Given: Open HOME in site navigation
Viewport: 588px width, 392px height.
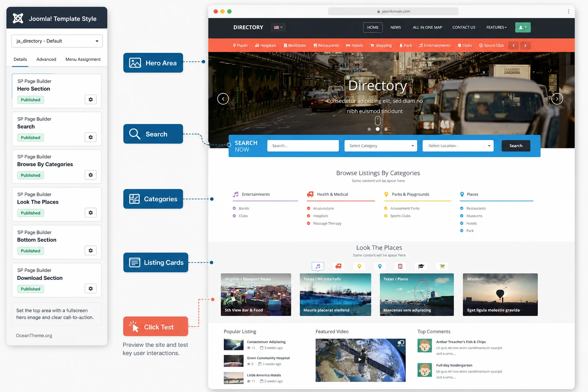Looking at the screenshot, I should tap(373, 27).
